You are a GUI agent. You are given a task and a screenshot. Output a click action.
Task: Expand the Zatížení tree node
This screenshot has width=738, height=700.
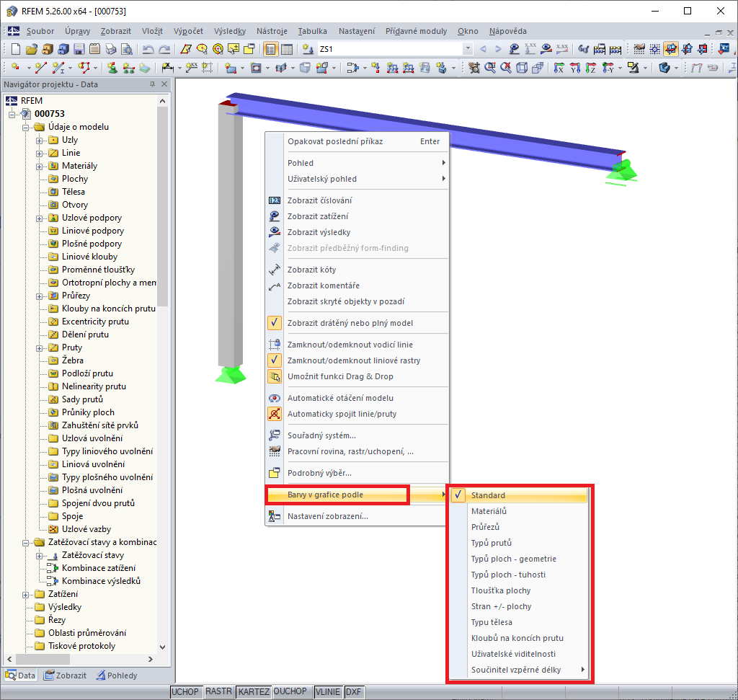tap(25, 595)
